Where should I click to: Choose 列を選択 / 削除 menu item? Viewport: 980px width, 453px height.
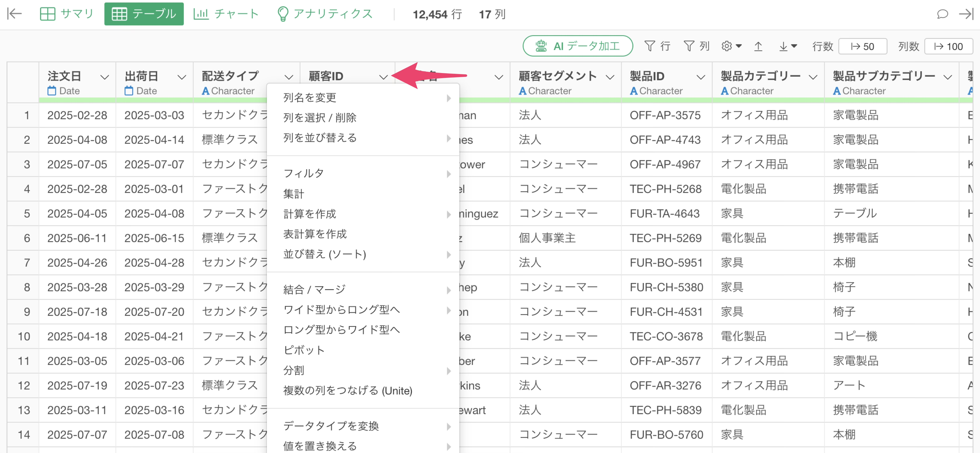[363, 118]
